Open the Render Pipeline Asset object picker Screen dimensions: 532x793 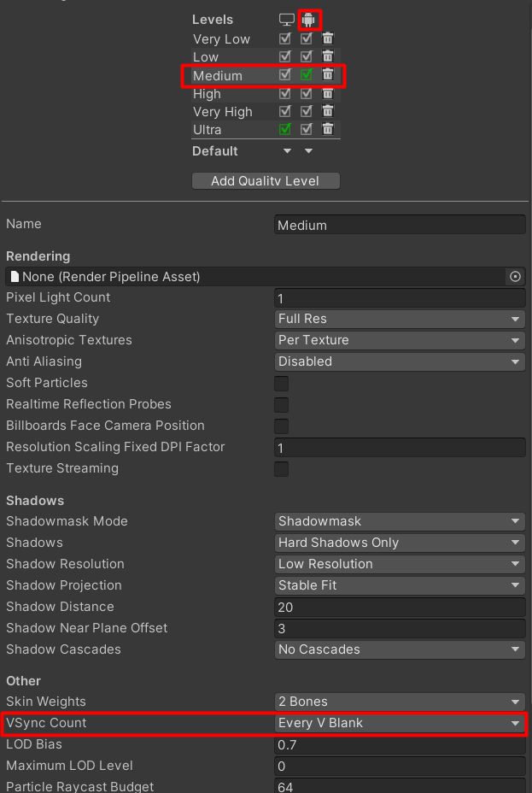pos(515,277)
